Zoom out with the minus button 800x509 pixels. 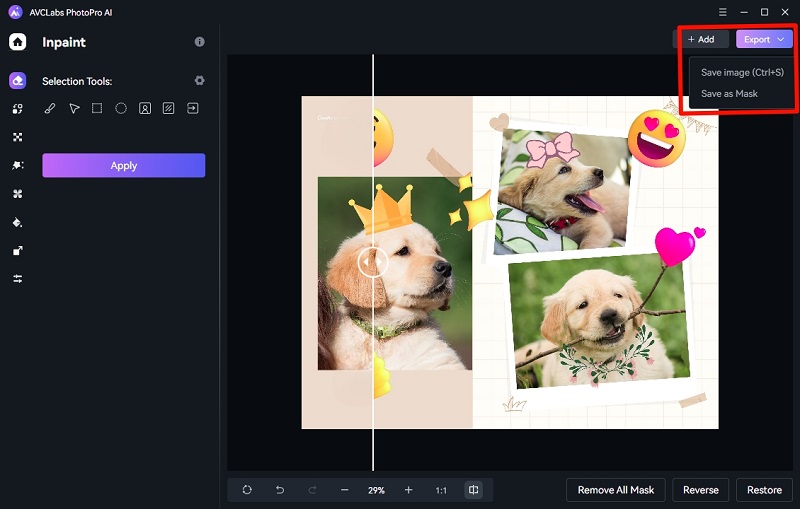[345, 490]
